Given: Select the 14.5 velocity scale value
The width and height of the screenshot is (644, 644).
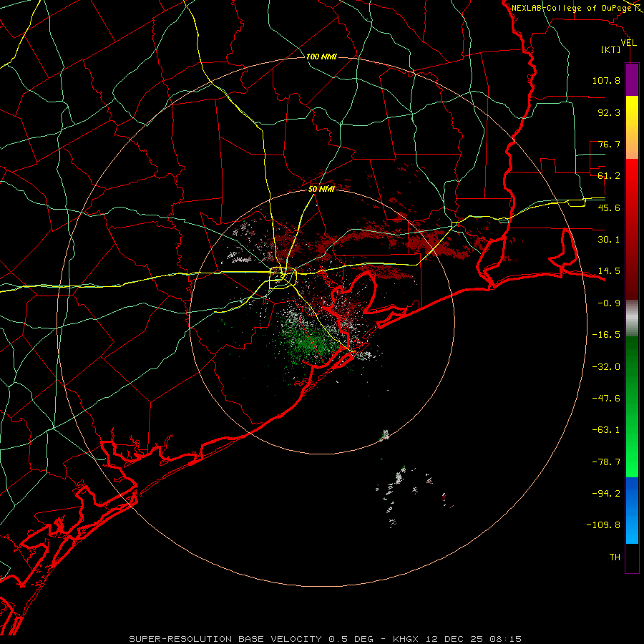Looking at the screenshot, I should tap(609, 271).
